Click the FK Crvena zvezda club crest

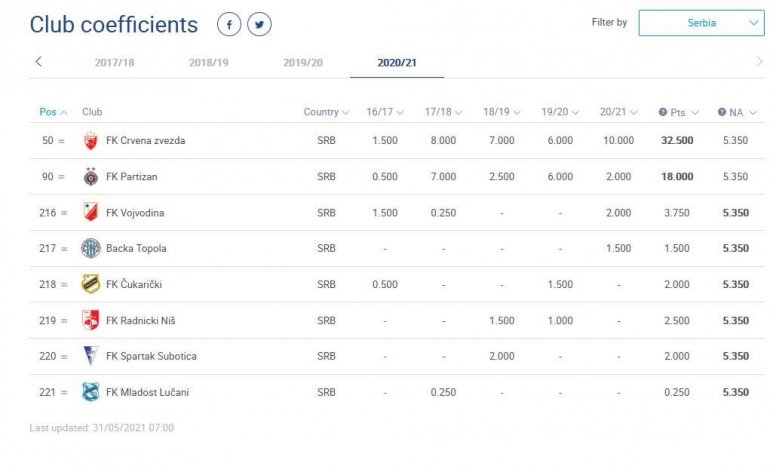[x=91, y=141]
